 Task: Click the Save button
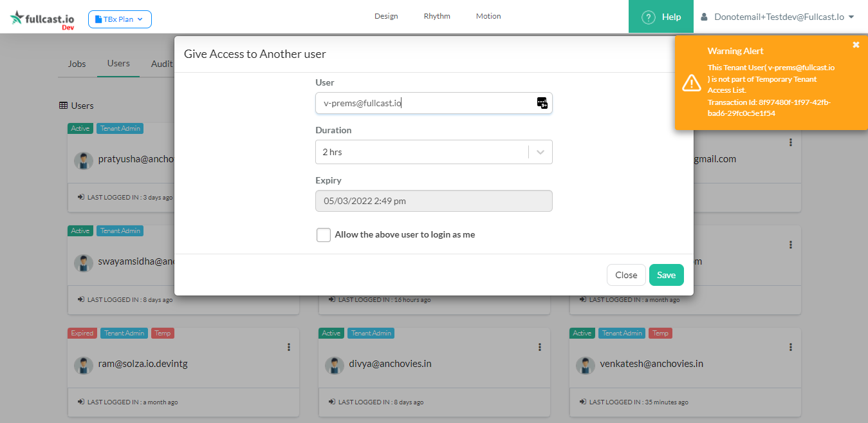tap(667, 275)
